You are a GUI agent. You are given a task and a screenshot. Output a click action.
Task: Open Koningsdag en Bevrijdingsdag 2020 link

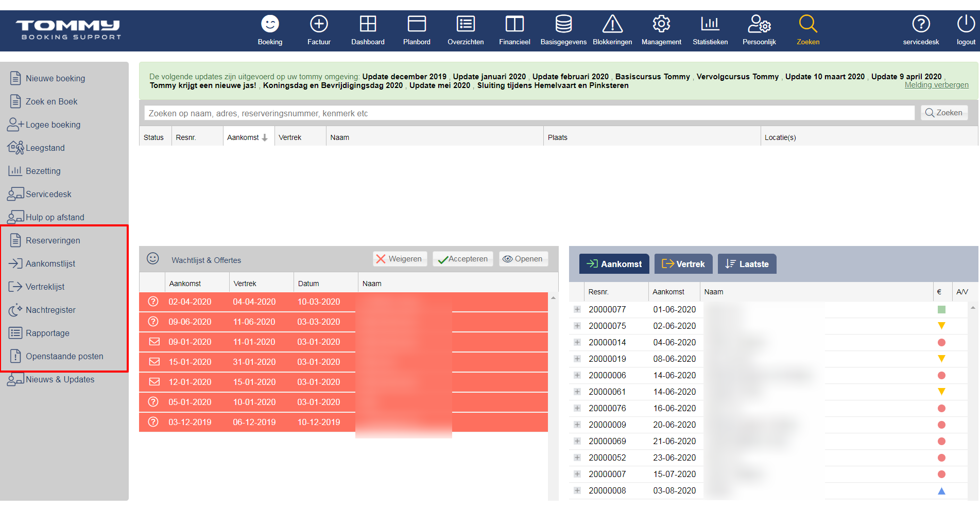coord(333,85)
